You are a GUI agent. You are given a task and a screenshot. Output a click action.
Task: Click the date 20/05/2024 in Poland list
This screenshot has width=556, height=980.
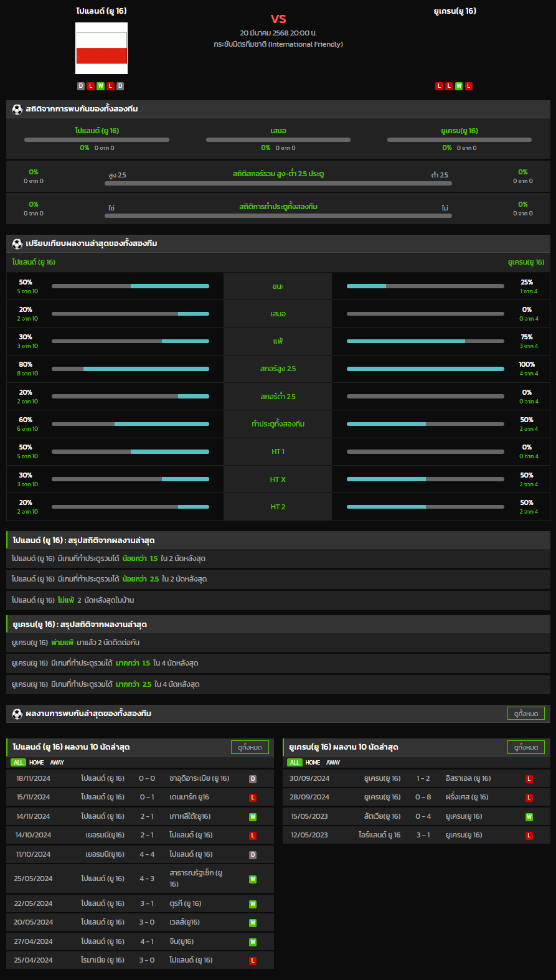coord(34,922)
